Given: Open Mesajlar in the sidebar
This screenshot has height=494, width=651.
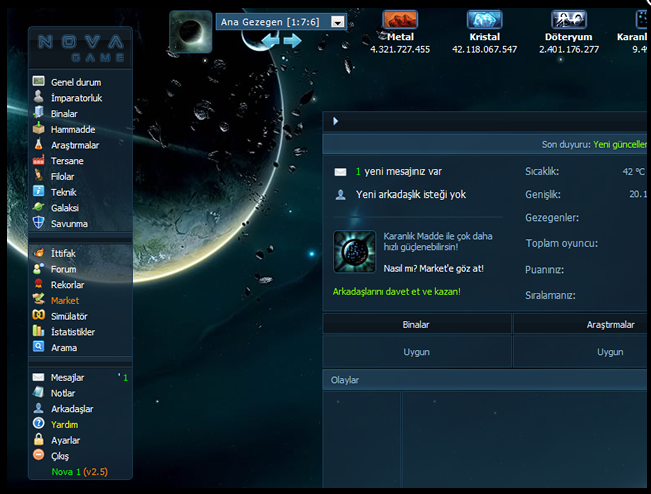Looking at the screenshot, I should pos(67,377).
